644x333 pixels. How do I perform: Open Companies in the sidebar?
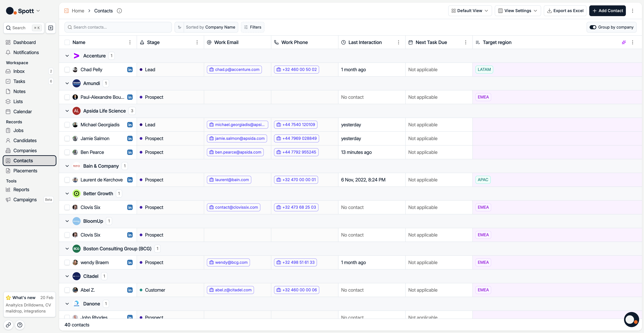[x=30, y=150]
